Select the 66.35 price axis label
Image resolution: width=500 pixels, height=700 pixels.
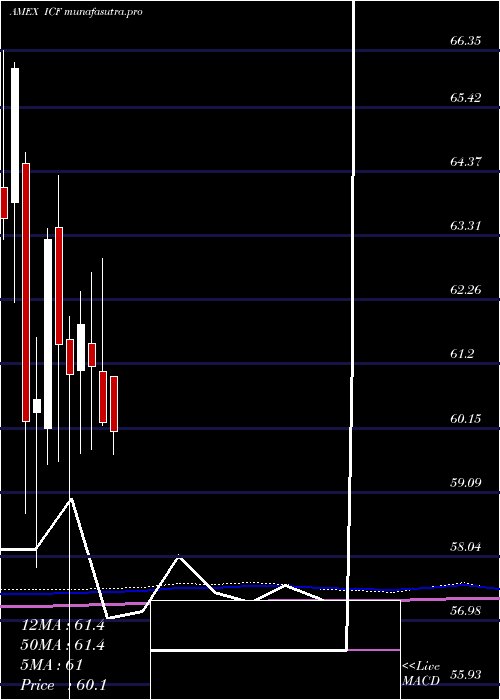tap(466, 41)
